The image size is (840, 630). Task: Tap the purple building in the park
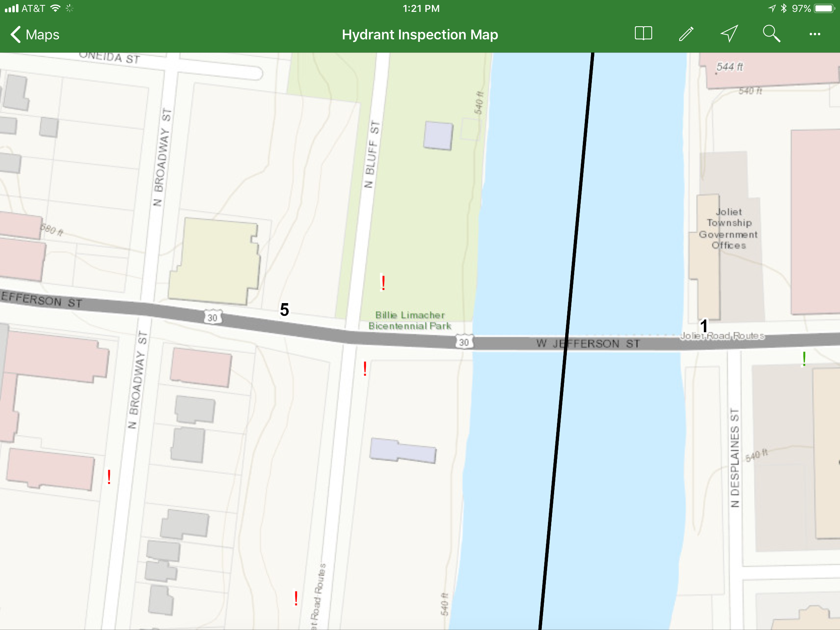438,135
